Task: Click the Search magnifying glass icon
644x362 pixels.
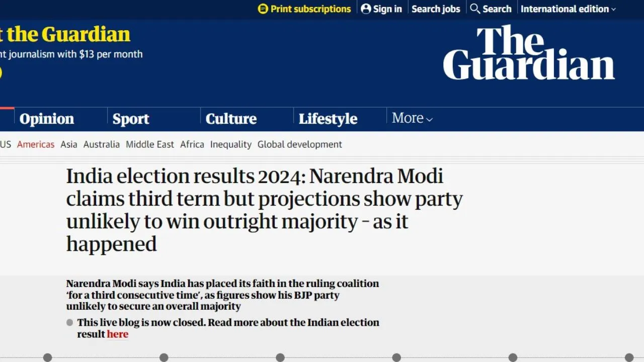Action: click(475, 9)
